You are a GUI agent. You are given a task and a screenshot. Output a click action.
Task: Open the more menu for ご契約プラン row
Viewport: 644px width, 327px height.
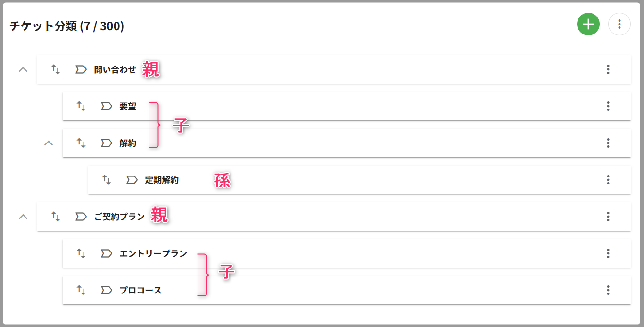608,217
